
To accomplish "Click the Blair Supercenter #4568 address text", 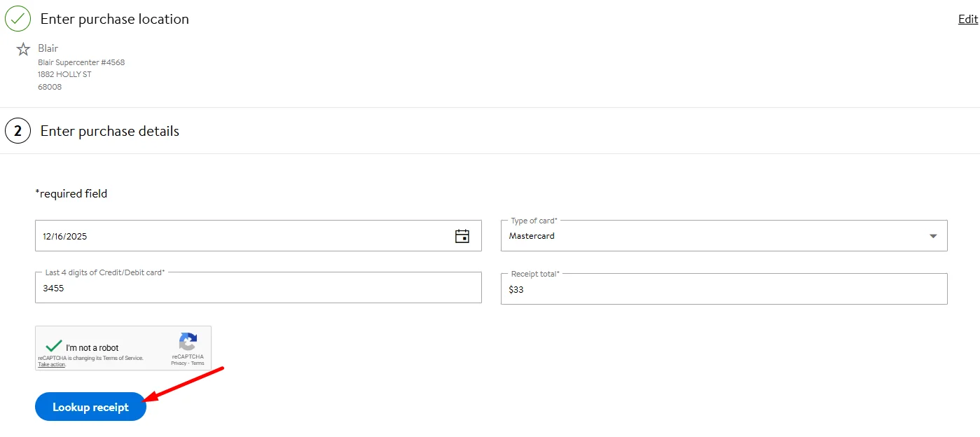I will click(x=81, y=62).
